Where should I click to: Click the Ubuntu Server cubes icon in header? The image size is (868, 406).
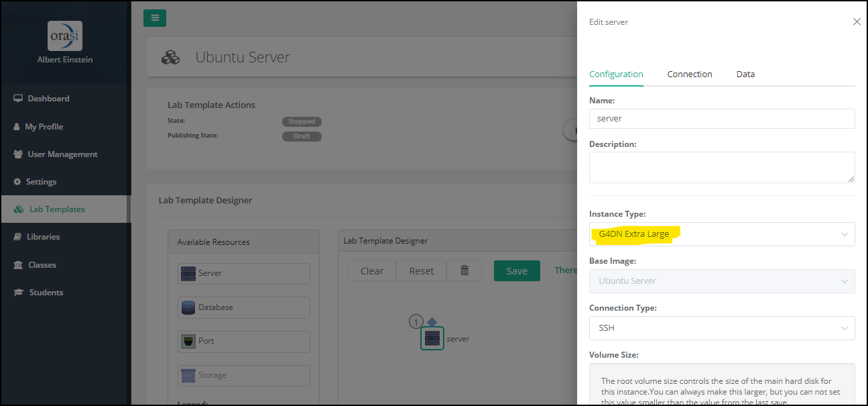[171, 58]
